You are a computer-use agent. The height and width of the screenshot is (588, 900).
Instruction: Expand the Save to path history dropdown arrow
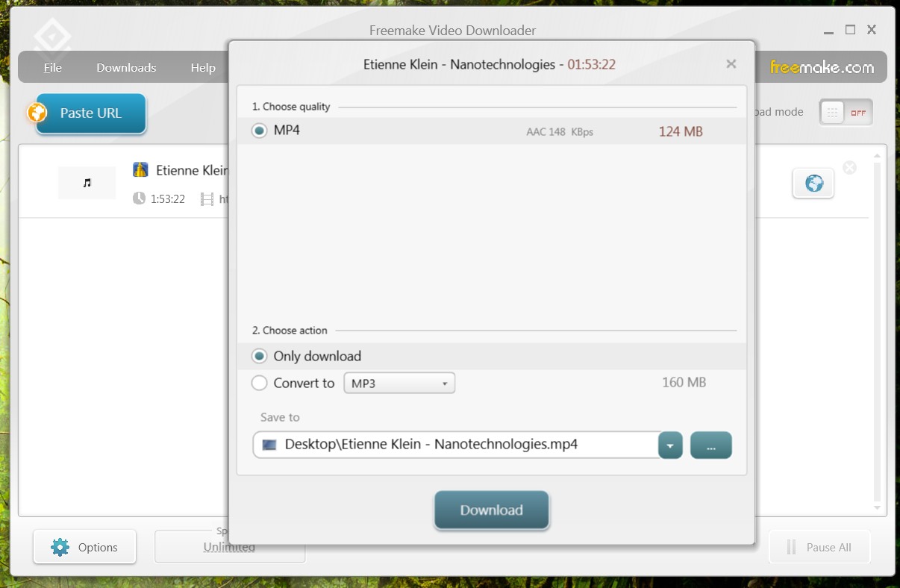point(670,445)
